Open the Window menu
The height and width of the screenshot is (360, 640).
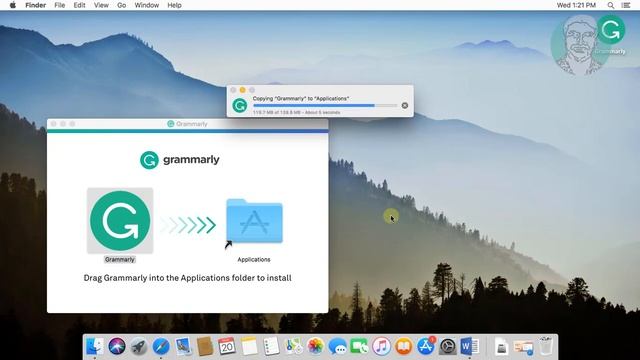tap(147, 5)
